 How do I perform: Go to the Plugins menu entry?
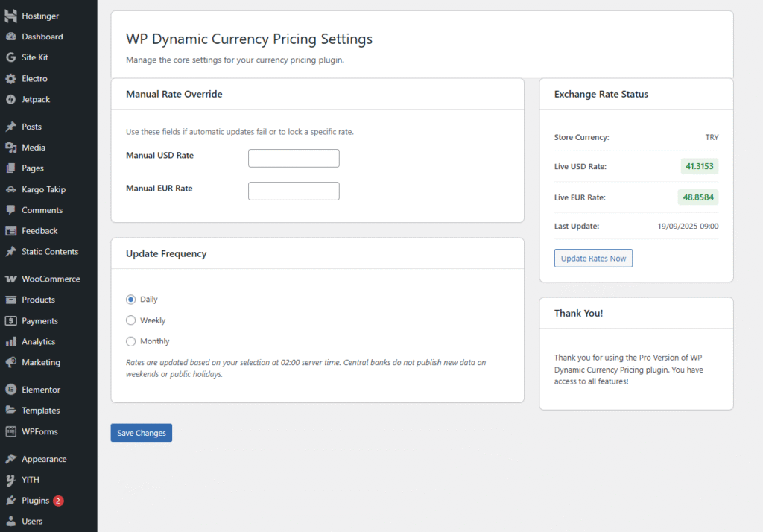click(x=34, y=500)
